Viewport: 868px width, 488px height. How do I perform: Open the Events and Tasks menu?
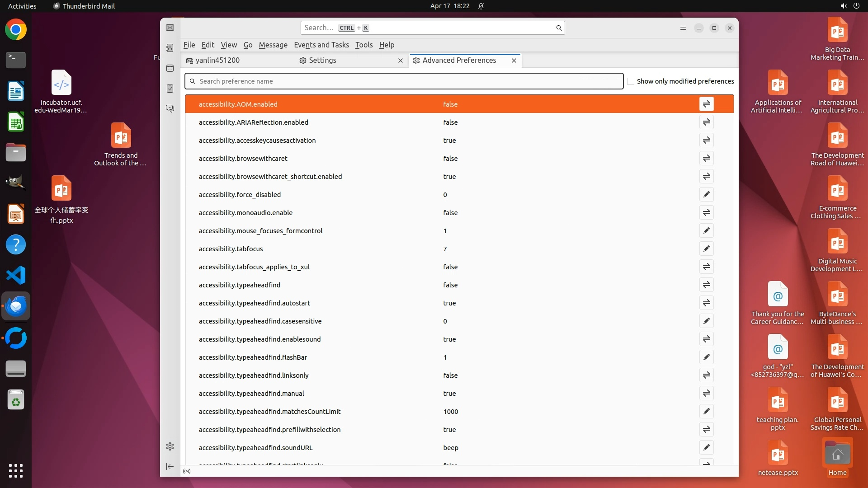tap(321, 45)
